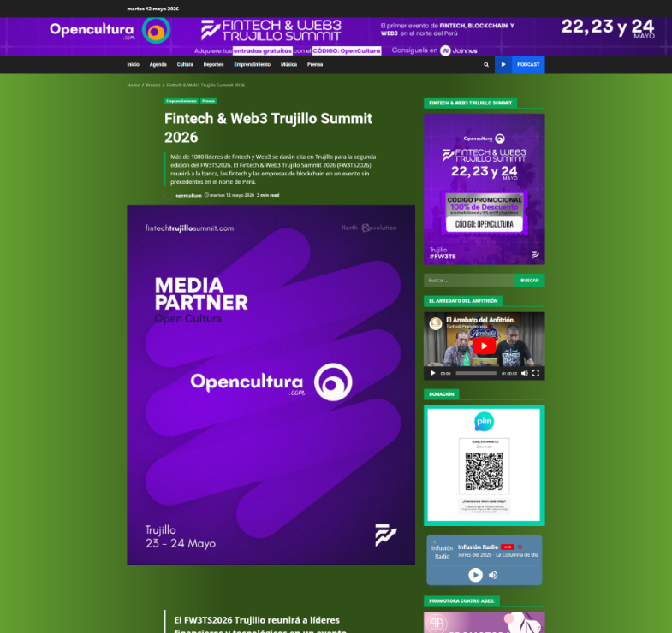Click the channel avatar on the YouTube video
The image size is (672, 633).
[436, 323]
